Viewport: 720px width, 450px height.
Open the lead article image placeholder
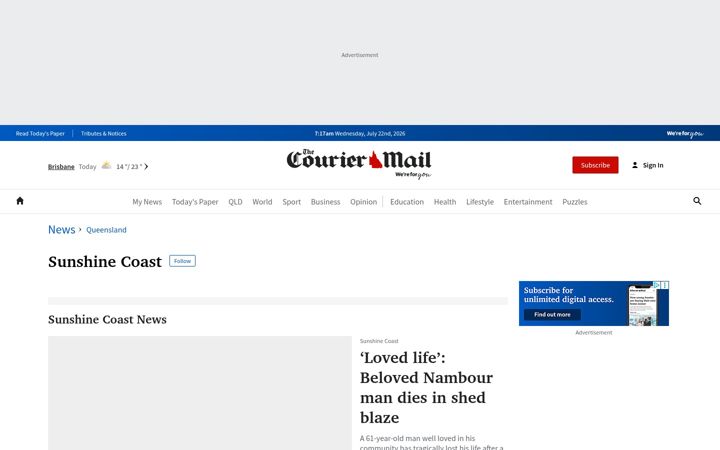(x=200, y=393)
